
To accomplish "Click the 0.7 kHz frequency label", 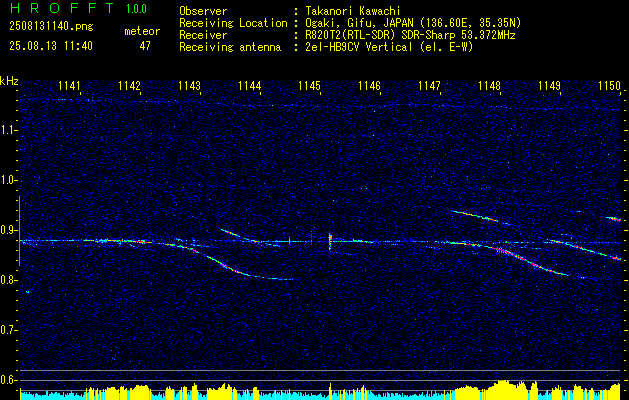I will point(7,331).
